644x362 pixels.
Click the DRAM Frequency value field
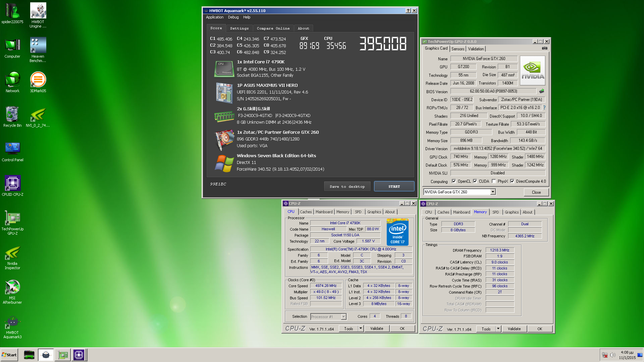point(499,250)
